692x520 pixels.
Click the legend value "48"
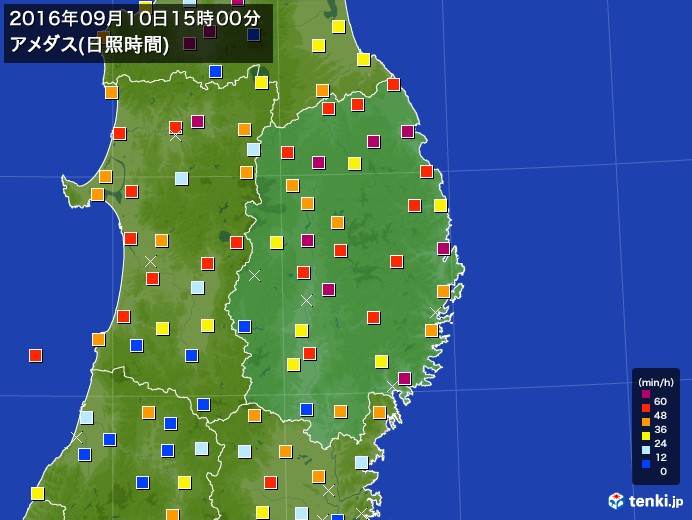click(x=660, y=415)
